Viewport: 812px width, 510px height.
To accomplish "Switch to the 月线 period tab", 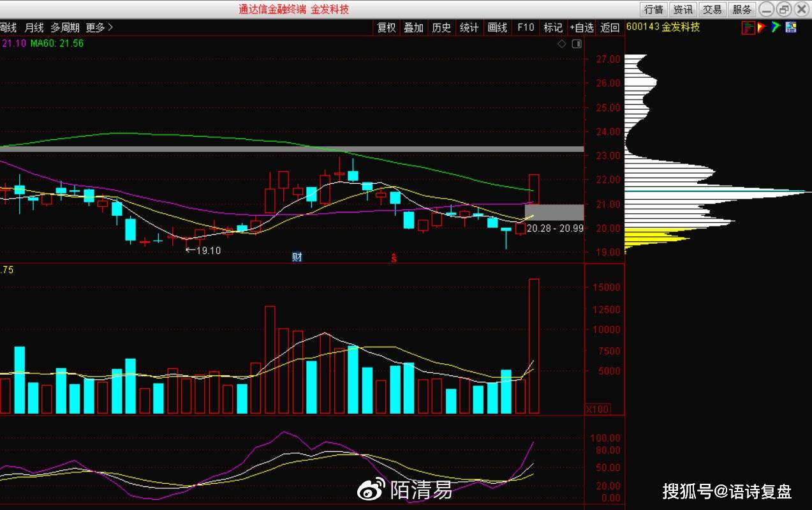I will (34, 27).
